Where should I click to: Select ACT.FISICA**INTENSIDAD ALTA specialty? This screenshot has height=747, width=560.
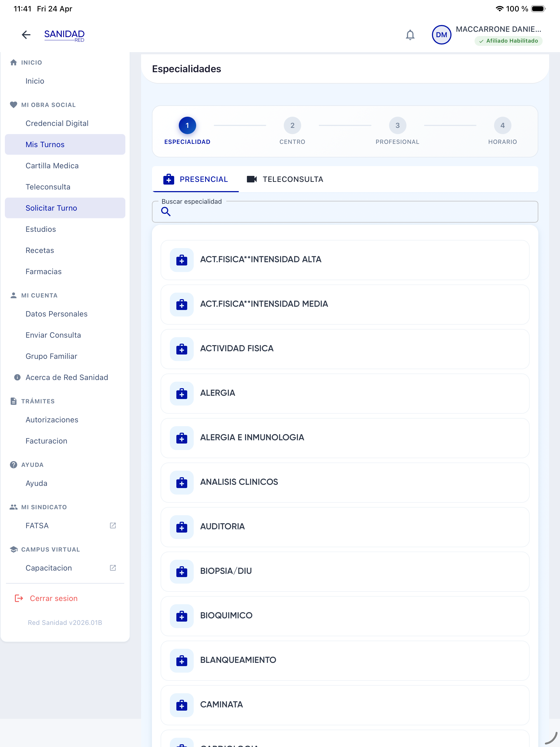pyautogui.click(x=345, y=260)
